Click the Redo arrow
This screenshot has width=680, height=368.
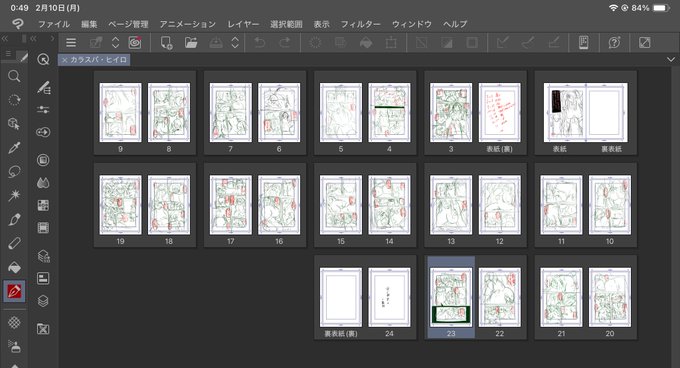285,42
